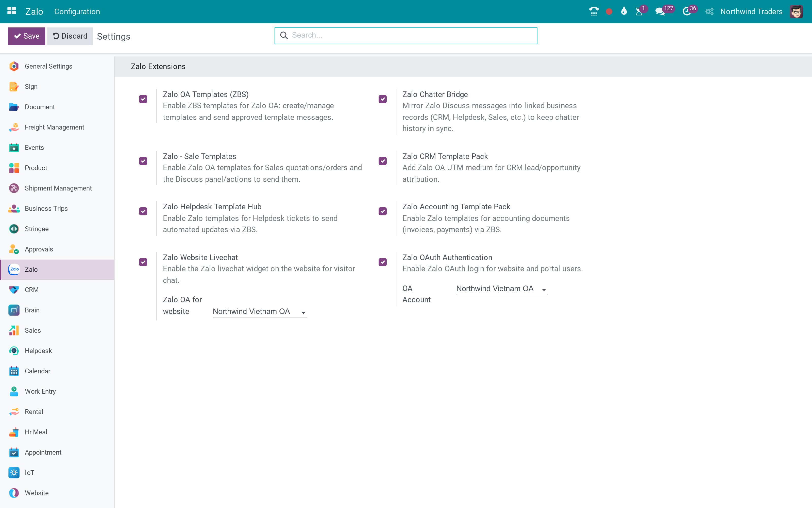Discard settings changes
812x508 pixels.
[x=70, y=36]
